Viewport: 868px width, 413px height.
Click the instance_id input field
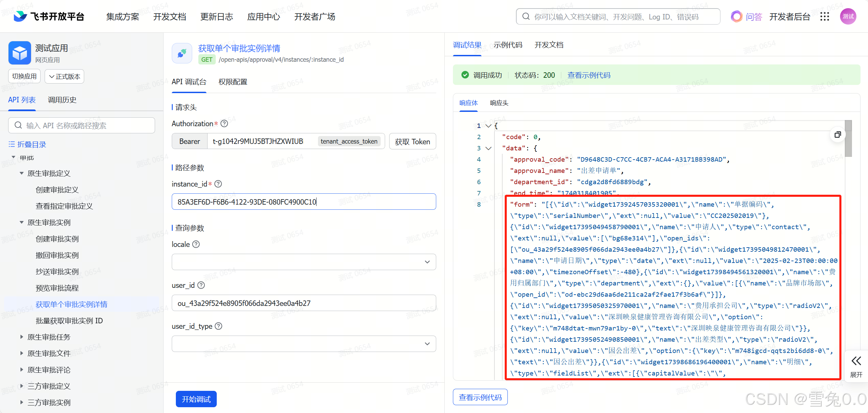[x=304, y=202]
